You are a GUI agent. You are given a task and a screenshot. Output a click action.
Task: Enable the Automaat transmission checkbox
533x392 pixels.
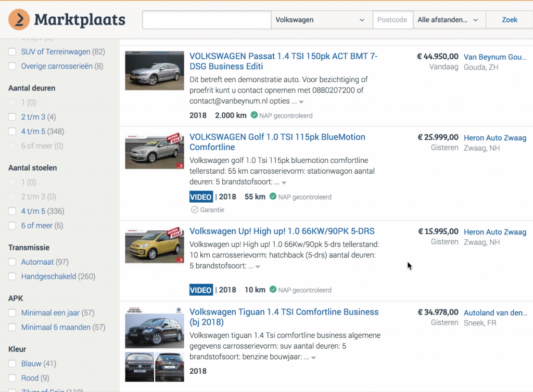point(12,262)
